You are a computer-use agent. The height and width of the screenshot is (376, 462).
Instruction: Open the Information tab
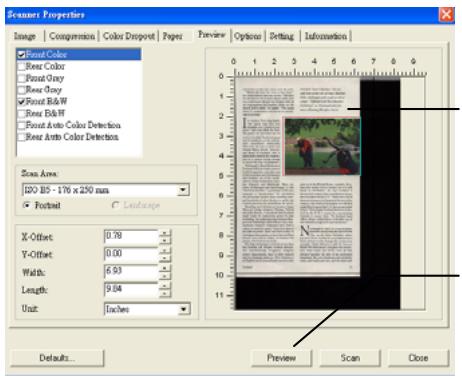pos(326,36)
